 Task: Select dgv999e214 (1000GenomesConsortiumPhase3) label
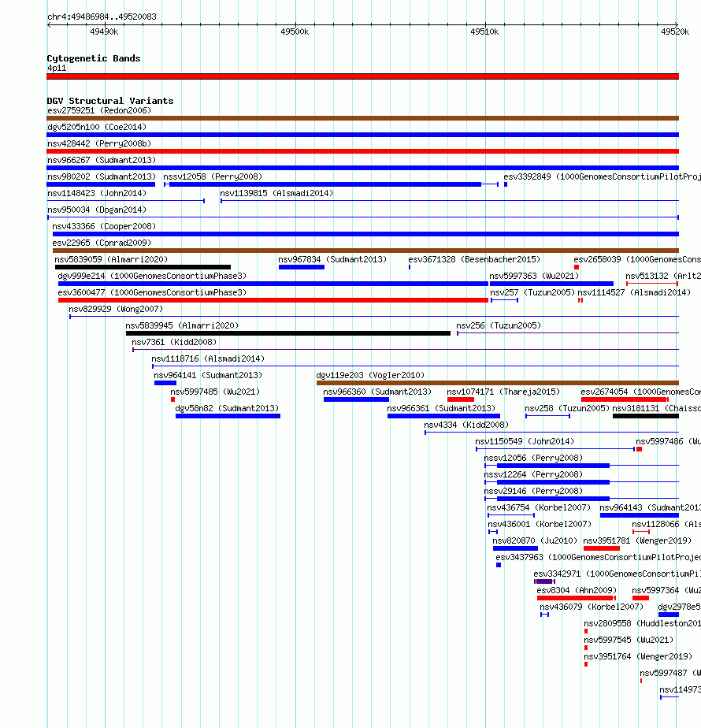coord(152,276)
